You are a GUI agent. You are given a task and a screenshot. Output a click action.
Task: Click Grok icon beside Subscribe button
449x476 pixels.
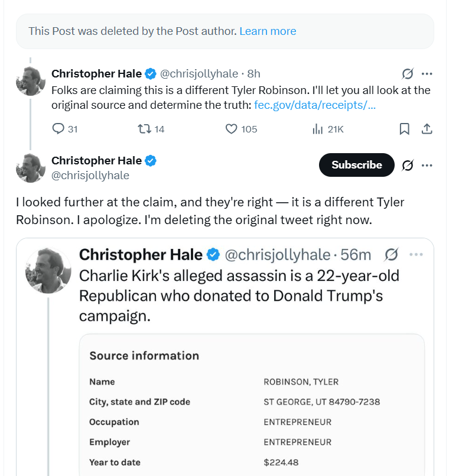(408, 165)
